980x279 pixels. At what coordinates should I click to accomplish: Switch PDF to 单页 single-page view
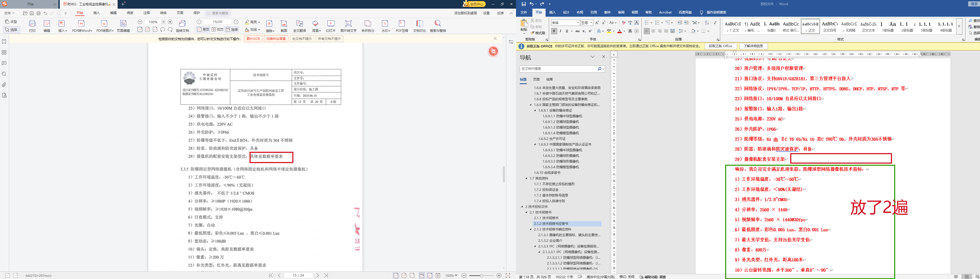click(203, 30)
